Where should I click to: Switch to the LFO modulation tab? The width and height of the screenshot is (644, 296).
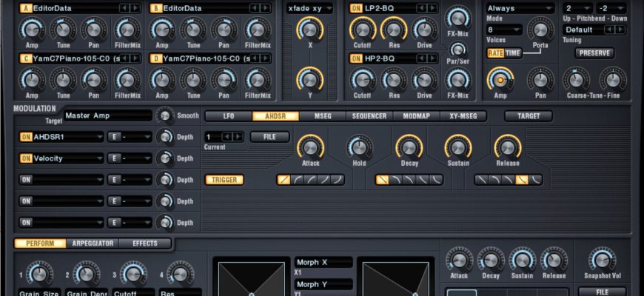point(228,116)
